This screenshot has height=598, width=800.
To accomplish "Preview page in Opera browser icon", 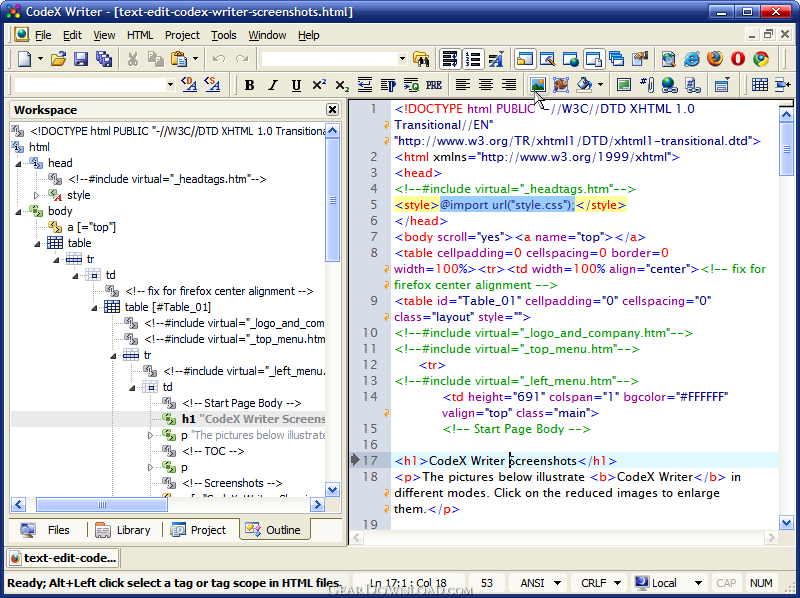I will click(738, 59).
